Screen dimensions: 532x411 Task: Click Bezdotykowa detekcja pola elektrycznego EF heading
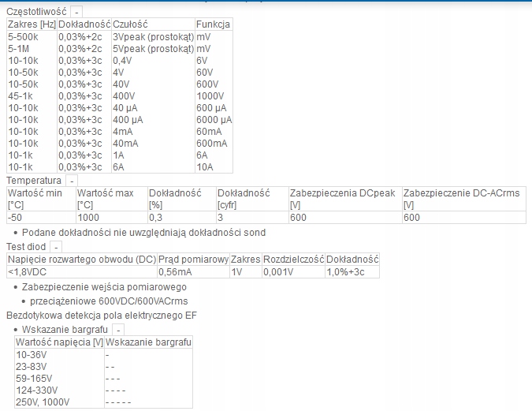click(x=102, y=316)
